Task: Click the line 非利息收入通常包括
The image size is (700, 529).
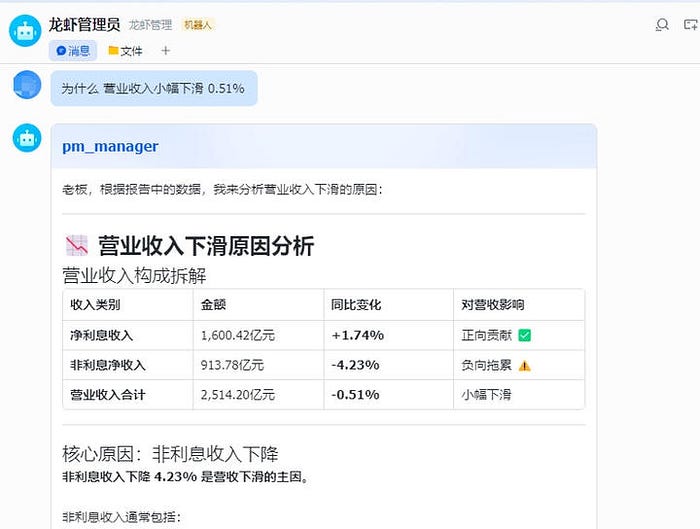Action: [121, 517]
